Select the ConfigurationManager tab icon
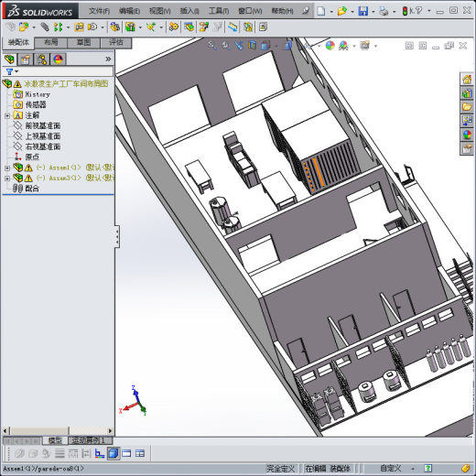The width and height of the screenshot is (476, 476). pyautogui.click(x=41, y=59)
